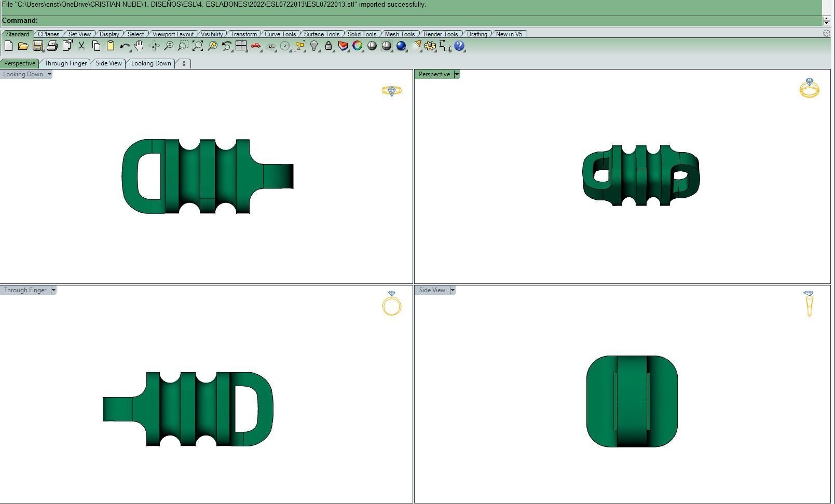Click the render preview gray sphere icon
Viewport: 835px width, 504px height.
pos(387,46)
